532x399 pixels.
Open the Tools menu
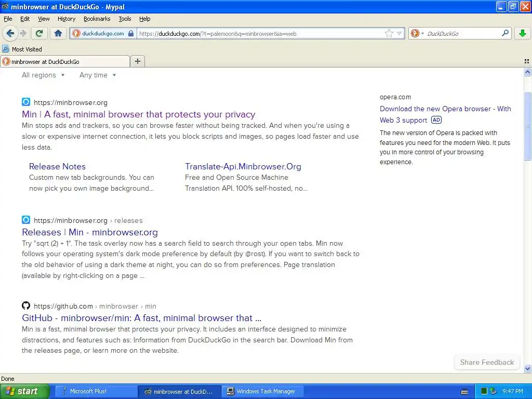pos(125,19)
